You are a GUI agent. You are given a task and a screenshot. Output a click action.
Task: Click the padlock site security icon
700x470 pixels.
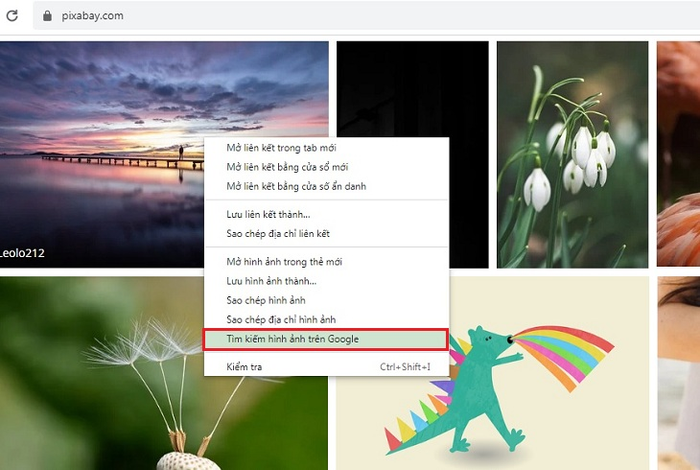(47, 16)
